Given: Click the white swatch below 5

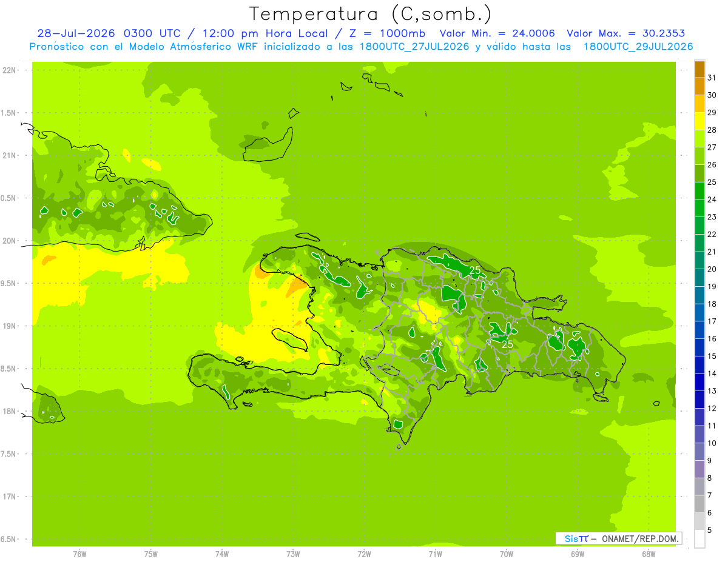Looking at the screenshot, I should [699, 539].
